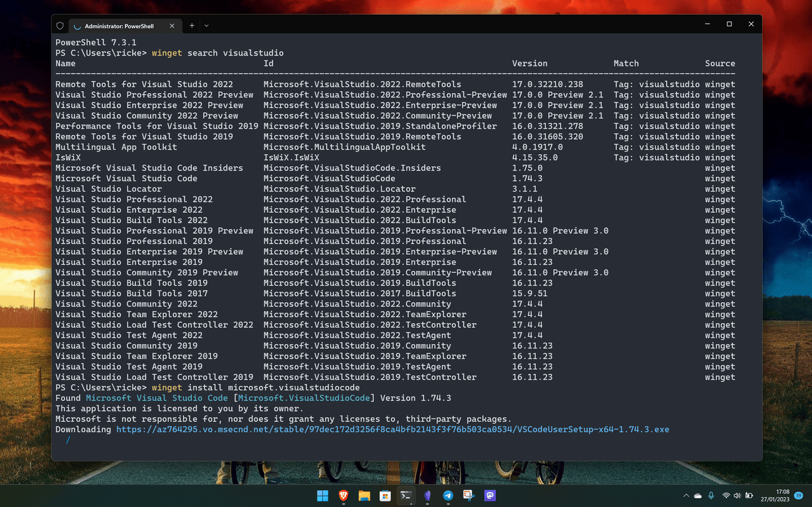Open Wi-Fi network tray icon

pos(726,496)
